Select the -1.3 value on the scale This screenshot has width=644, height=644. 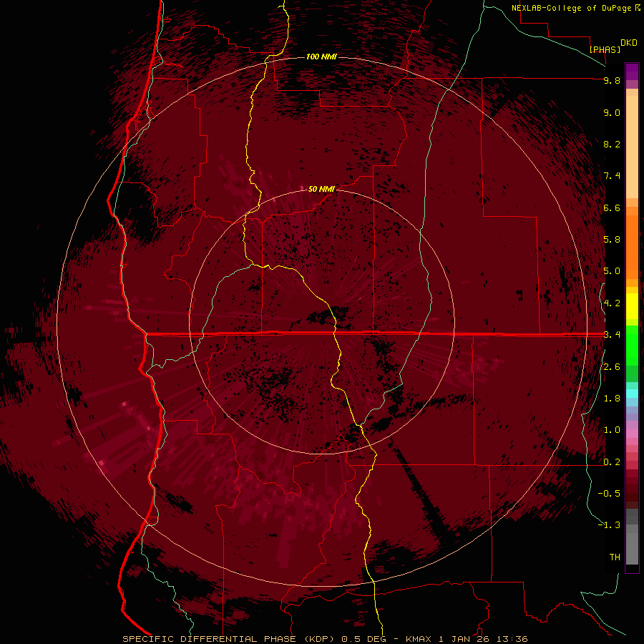pos(609,525)
